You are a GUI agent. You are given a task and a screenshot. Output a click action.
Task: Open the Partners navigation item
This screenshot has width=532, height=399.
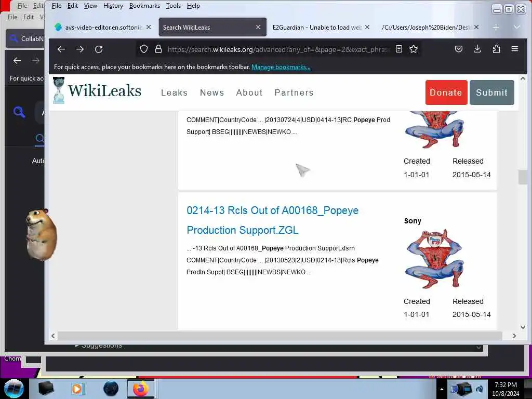click(x=294, y=92)
